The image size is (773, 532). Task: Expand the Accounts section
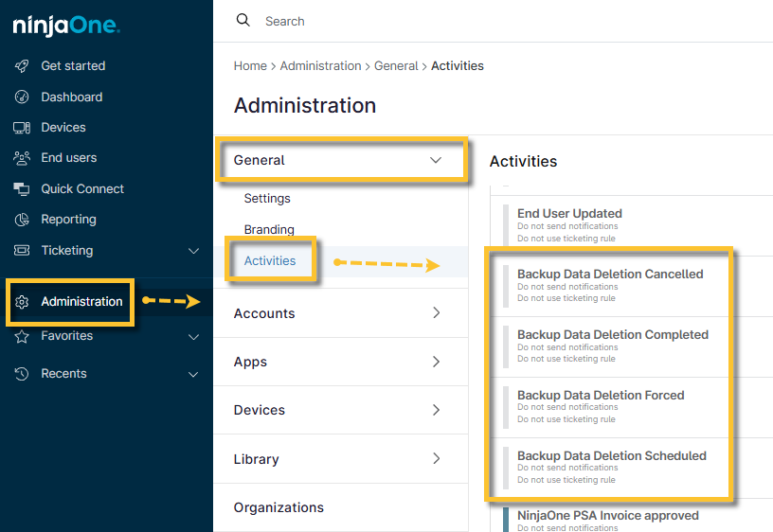pos(436,313)
